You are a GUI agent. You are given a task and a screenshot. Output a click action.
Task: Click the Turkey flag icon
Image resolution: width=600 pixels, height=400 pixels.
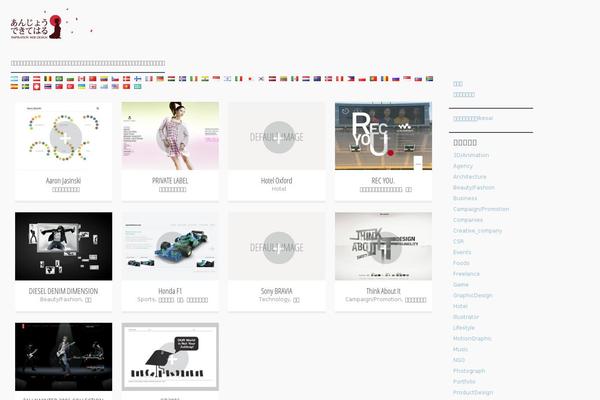coord(70,87)
